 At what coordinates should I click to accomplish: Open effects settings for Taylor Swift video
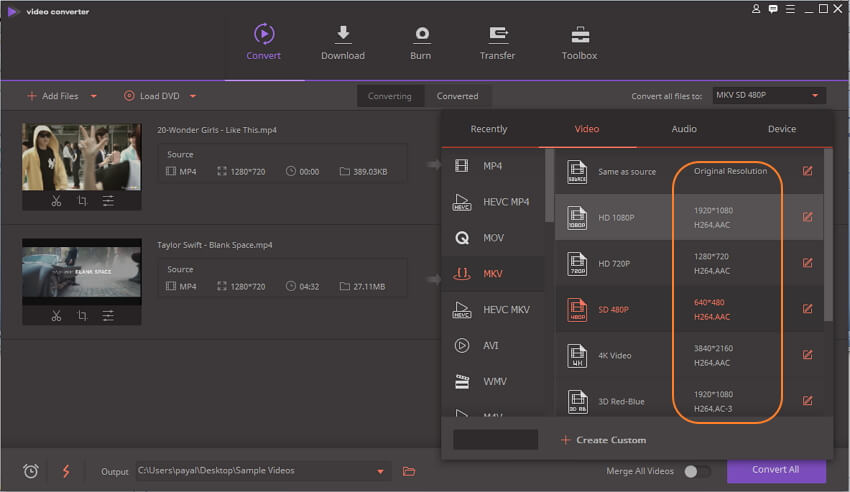tap(108, 316)
